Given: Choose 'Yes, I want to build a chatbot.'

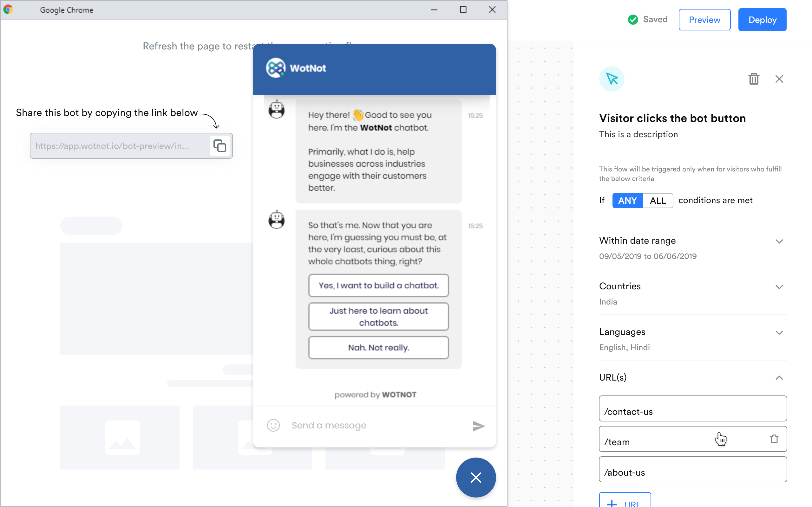Looking at the screenshot, I should tap(378, 286).
